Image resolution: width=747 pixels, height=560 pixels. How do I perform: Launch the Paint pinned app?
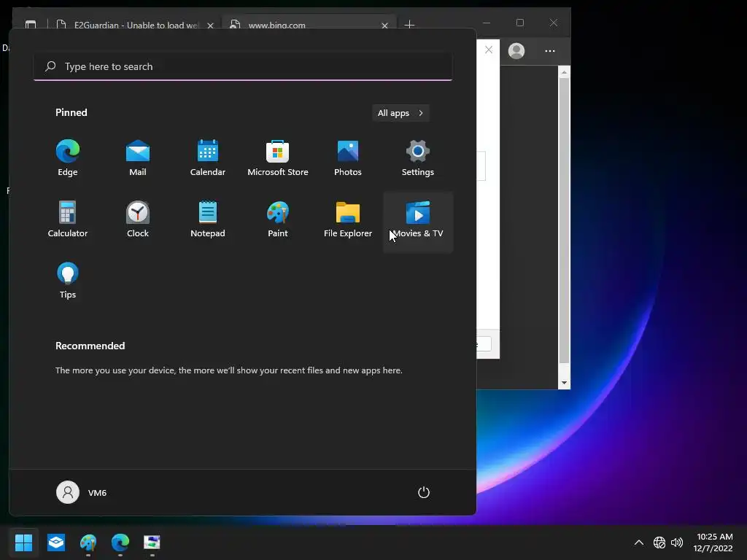tap(278, 220)
